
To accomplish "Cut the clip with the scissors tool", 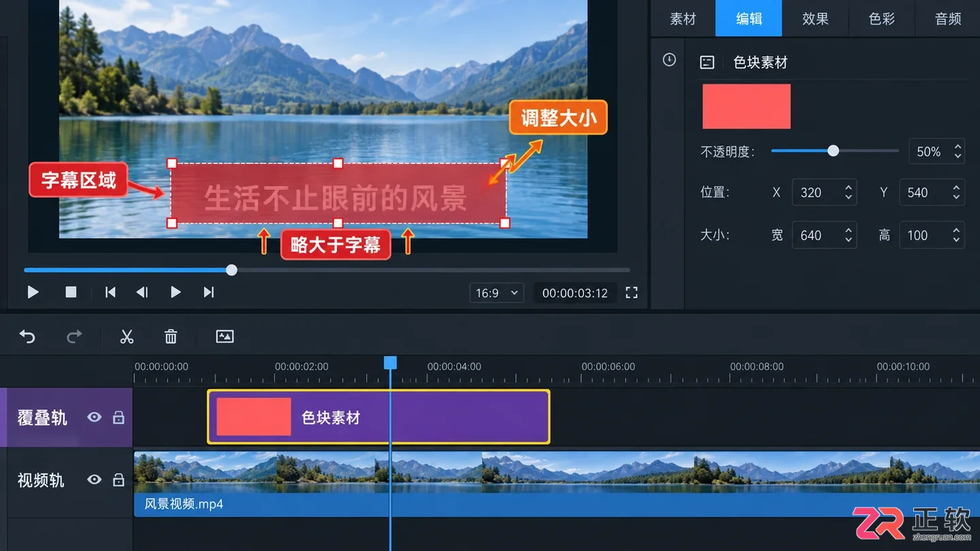I will (x=127, y=336).
